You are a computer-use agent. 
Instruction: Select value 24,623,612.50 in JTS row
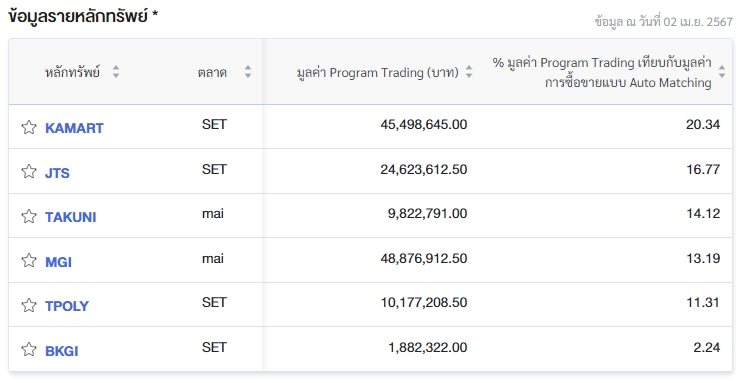pos(424,169)
